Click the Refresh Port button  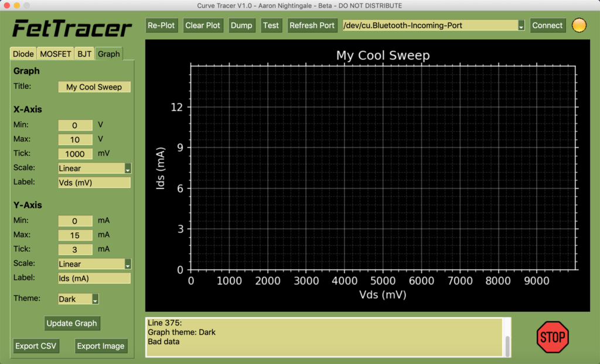click(312, 26)
